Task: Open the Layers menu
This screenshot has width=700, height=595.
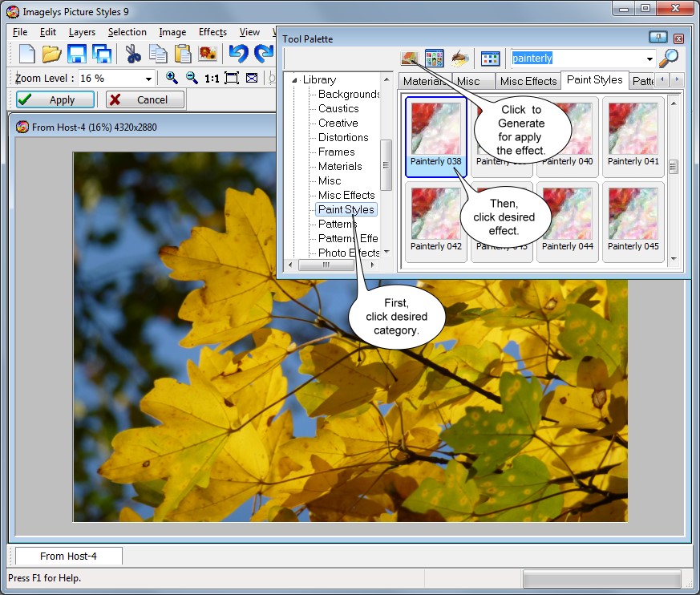Action: (82, 32)
